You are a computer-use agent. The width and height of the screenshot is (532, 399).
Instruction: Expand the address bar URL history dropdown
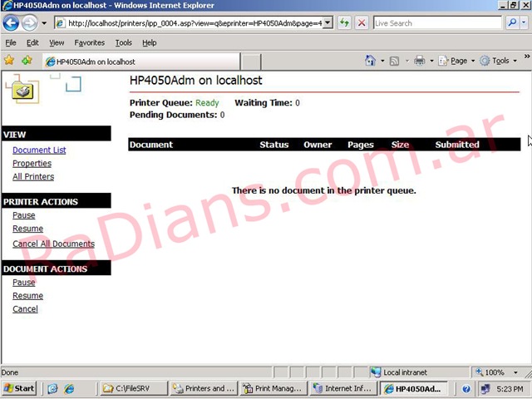(327, 23)
